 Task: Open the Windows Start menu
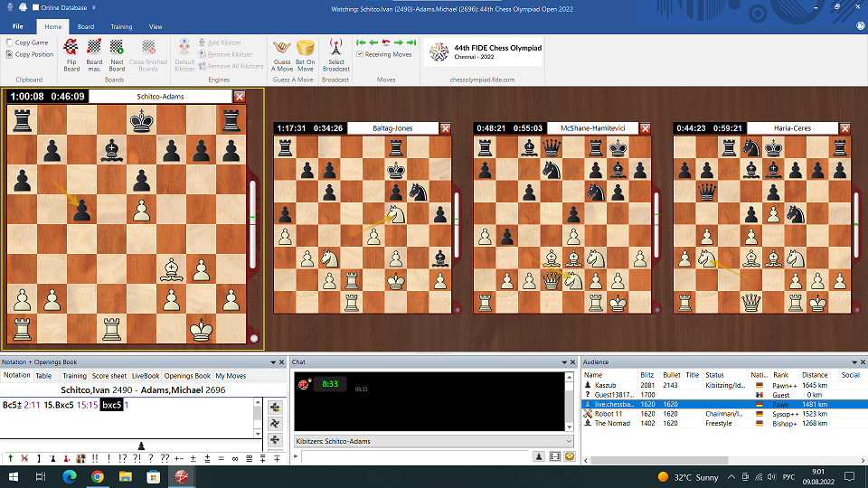click(x=14, y=476)
